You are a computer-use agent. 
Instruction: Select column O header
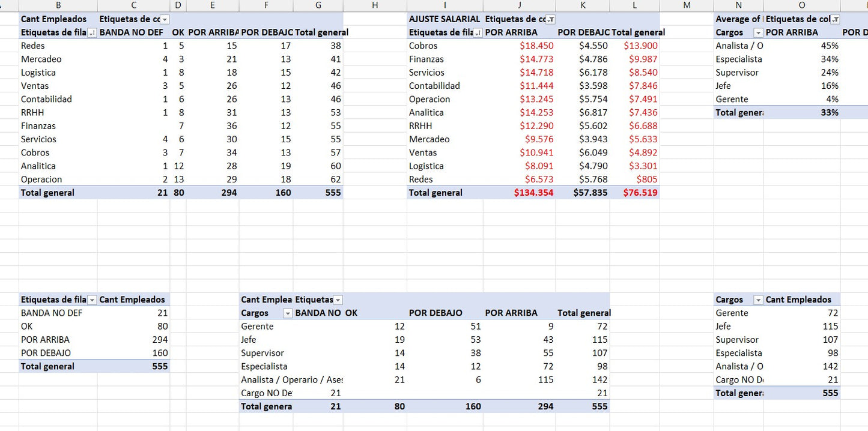click(x=802, y=5)
